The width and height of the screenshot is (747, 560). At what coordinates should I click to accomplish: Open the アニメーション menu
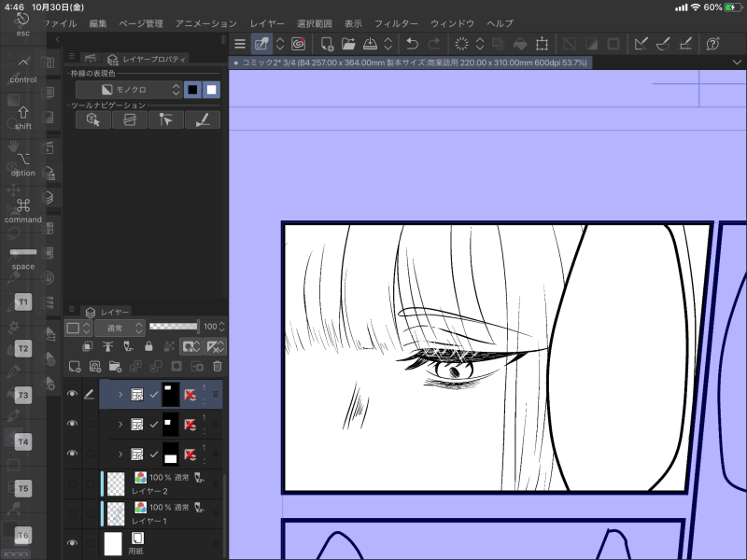coord(205,23)
